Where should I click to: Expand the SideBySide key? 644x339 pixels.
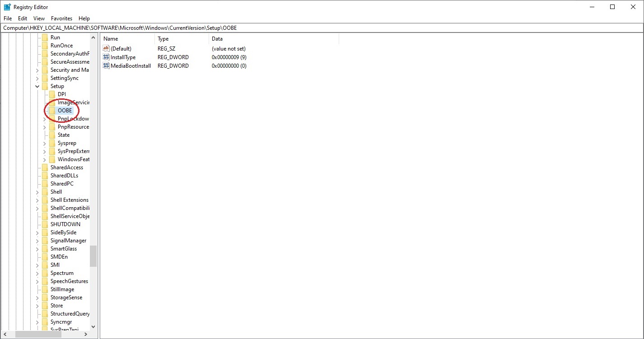coord(37,232)
